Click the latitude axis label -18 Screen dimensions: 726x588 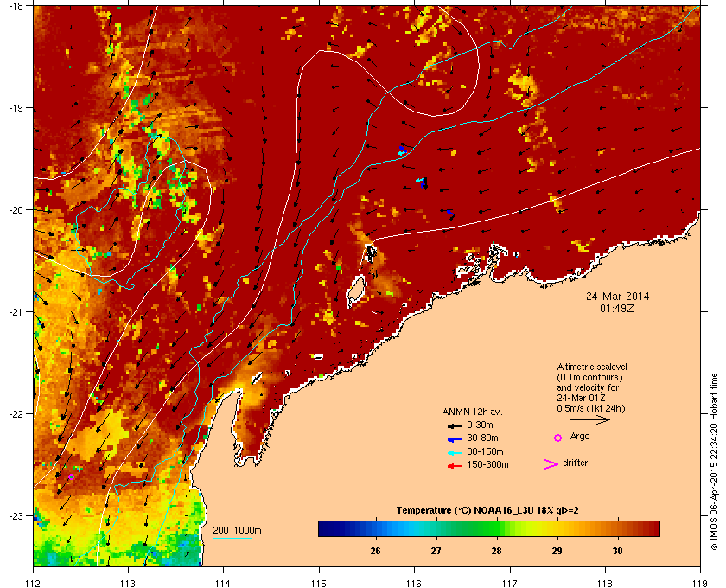click(16, 6)
